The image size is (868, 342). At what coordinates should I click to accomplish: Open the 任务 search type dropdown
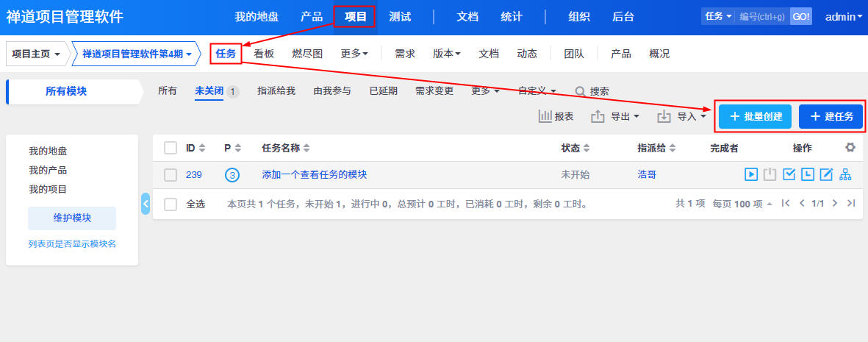click(718, 17)
